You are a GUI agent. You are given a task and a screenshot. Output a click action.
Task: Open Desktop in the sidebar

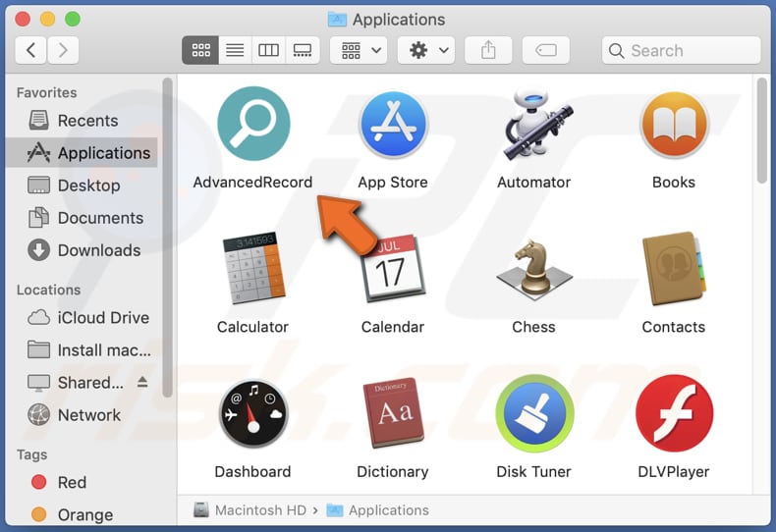pos(82,186)
